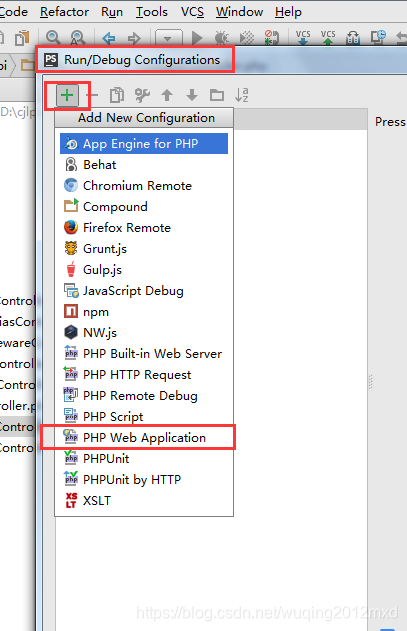Click the Create New Folder icon

[217, 95]
